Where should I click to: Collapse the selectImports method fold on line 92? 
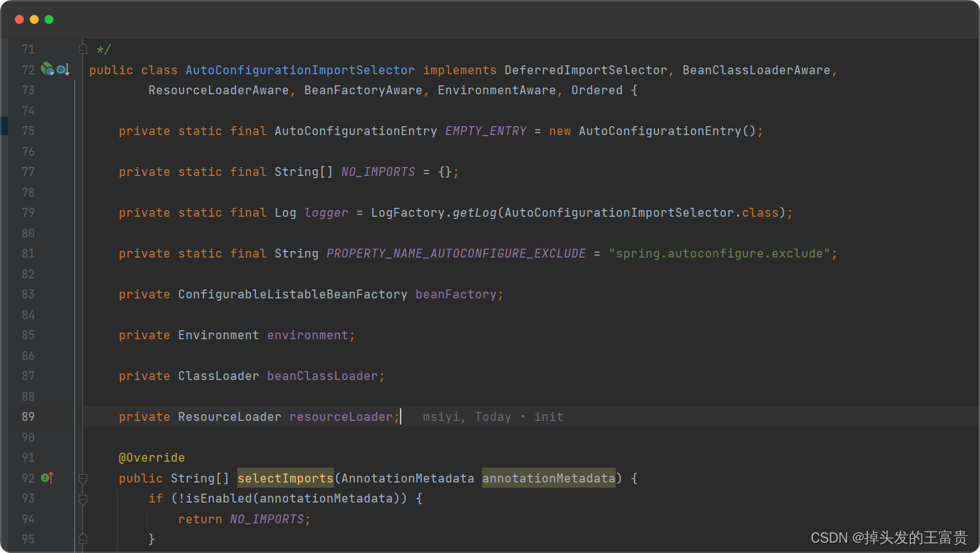pyautogui.click(x=83, y=479)
